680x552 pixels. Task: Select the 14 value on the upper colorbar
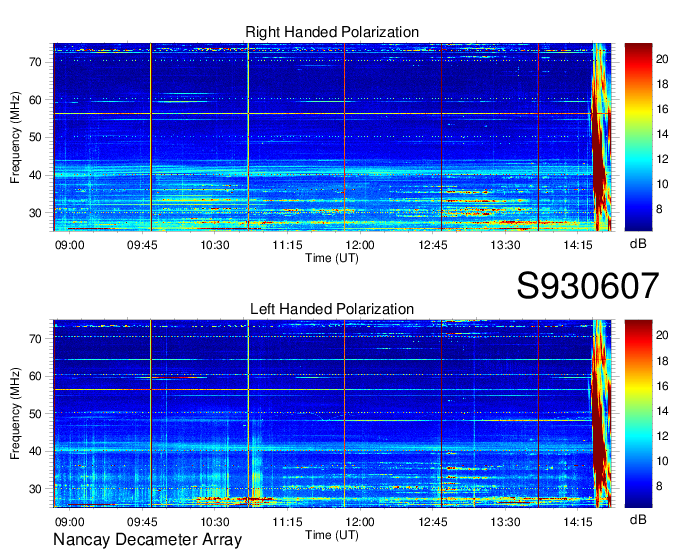click(x=662, y=134)
